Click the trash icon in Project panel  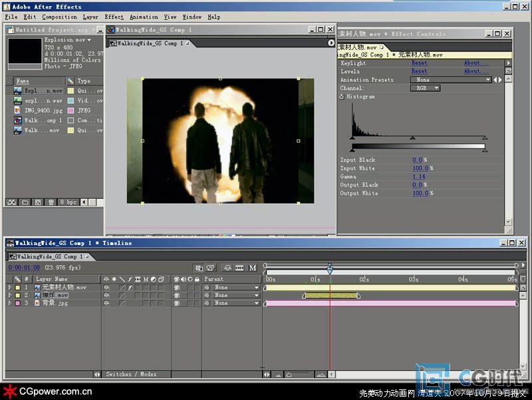pyautogui.click(x=51, y=202)
